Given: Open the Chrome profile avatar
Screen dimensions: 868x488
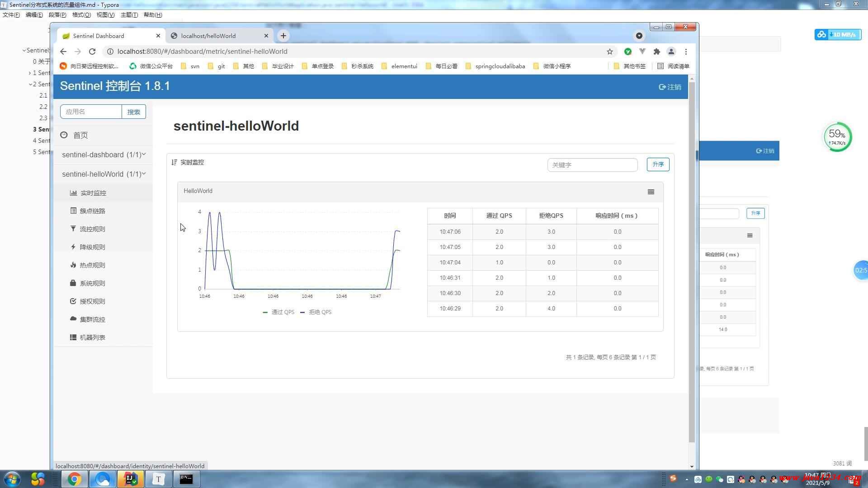Looking at the screenshot, I should click(x=671, y=52).
